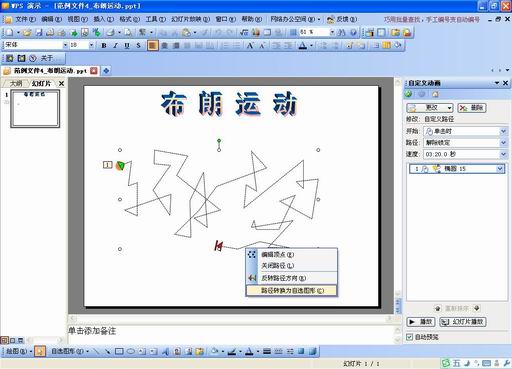The height and width of the screenshot is (369, 512).
Task: Click the 删除 delete button
Action: (x=472, y=108)
